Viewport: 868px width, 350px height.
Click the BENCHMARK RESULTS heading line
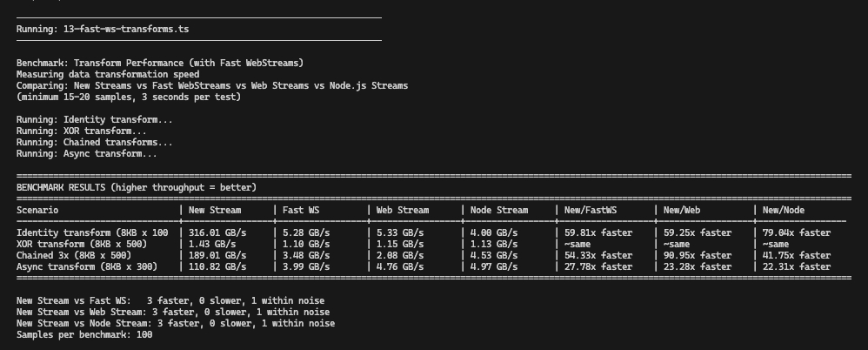[137, 187]
